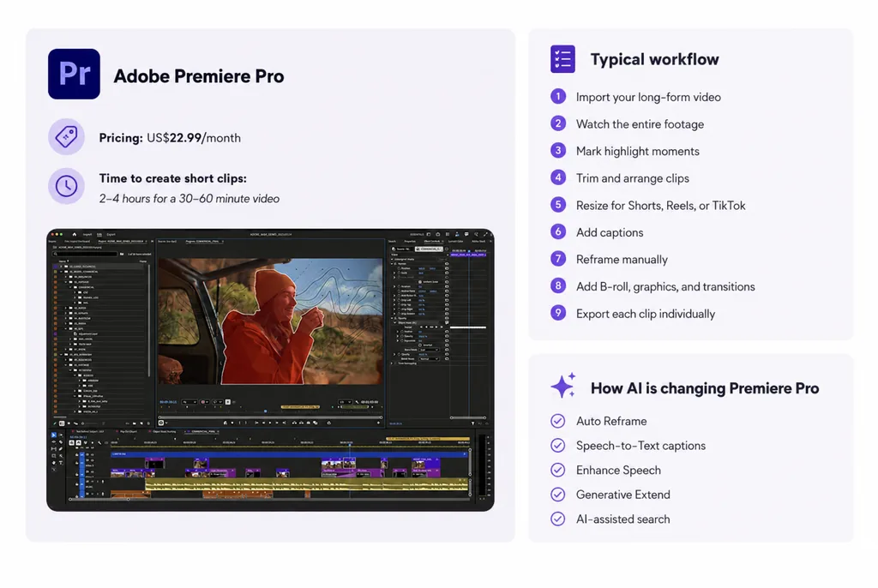The image size is (878, 588).
Task: Open the Blend Mode dropdown in Effect Controls
Action: coord(429,359)
